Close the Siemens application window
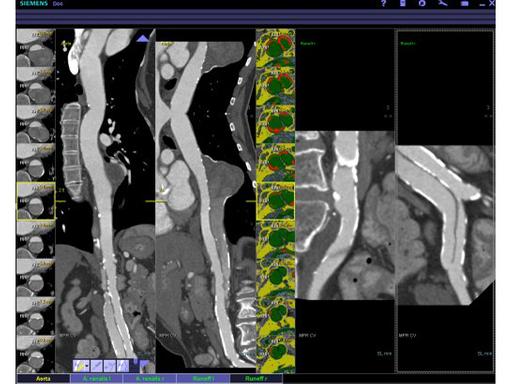Viewport: 512px width, 384px height. point(492,3)
